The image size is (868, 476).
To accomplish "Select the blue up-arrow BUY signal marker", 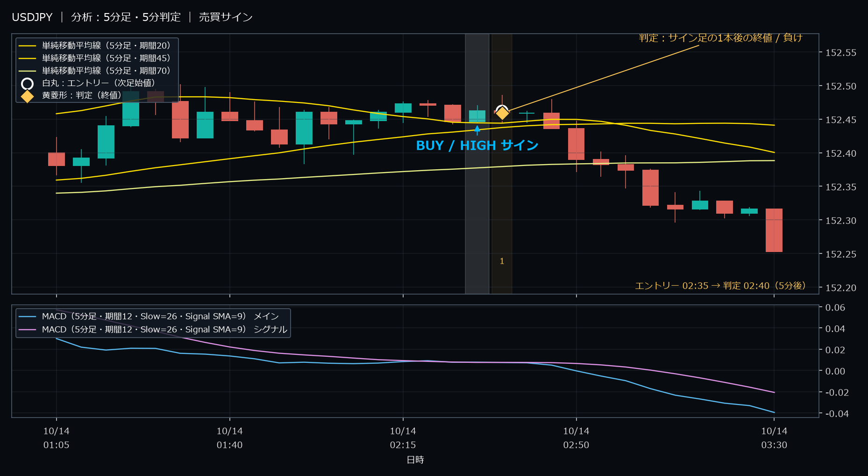I will pyautogui.click(x=477, y=130).
